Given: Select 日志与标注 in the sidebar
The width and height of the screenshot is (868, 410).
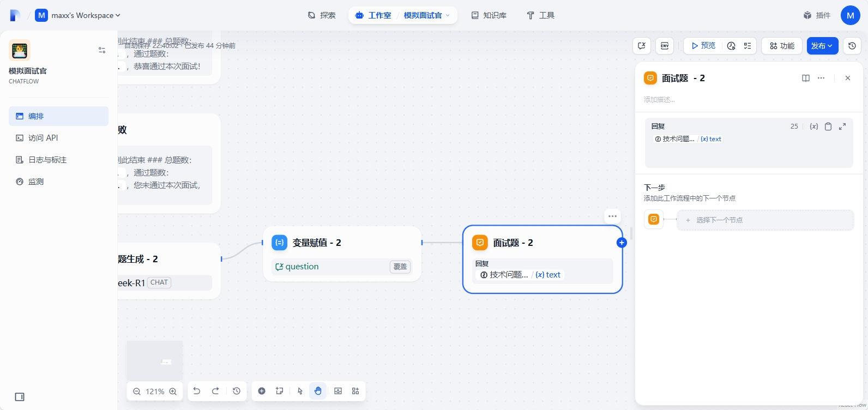Looking at the screenshot, I should click(x=58, y=160).
